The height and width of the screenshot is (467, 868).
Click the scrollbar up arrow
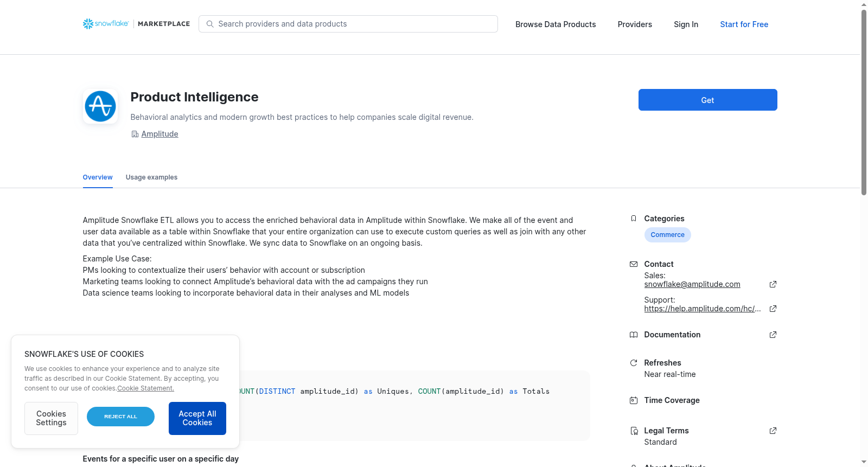point(864,4)
